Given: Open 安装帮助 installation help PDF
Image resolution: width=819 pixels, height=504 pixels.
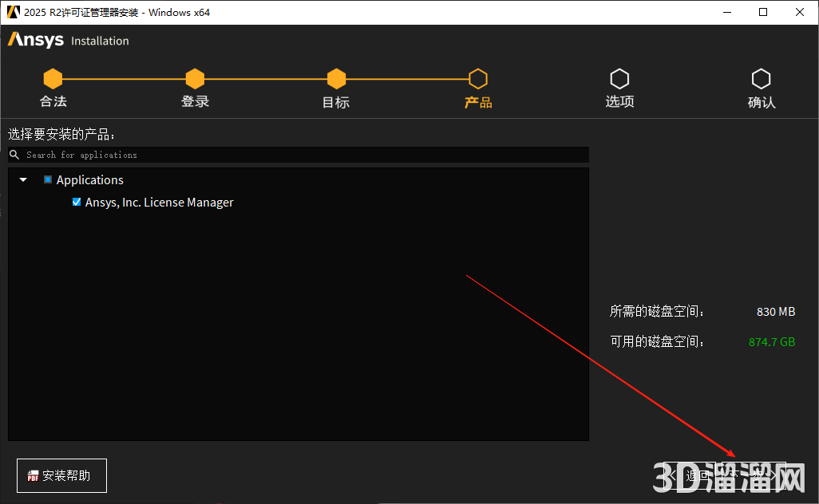Looking at the screenshot, I should 61,475.
